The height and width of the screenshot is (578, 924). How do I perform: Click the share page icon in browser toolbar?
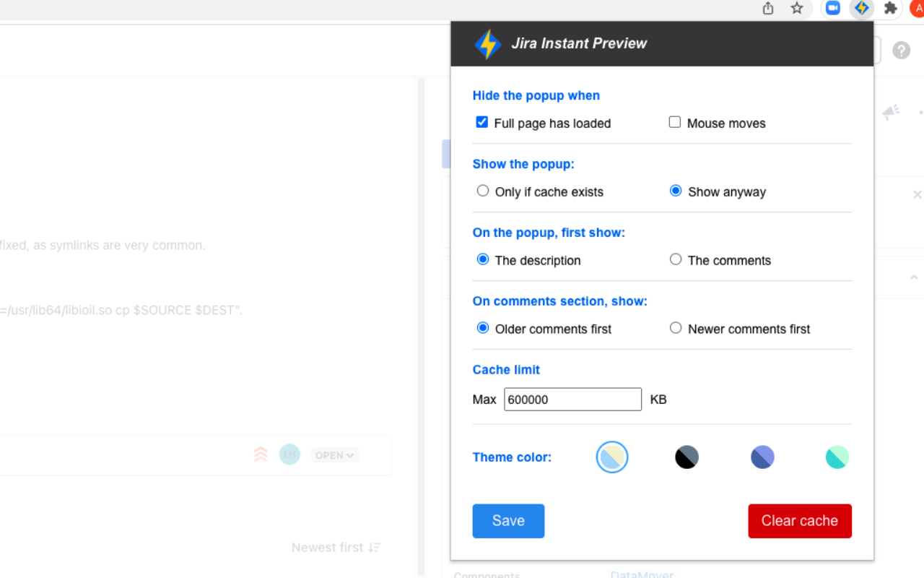768,9
